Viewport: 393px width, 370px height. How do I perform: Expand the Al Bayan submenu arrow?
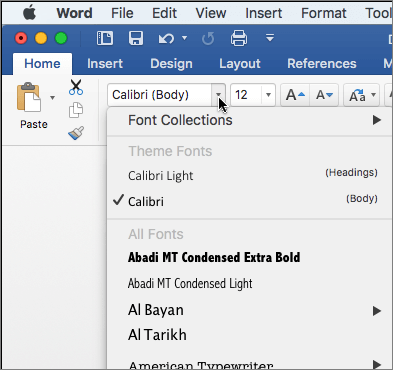377,311
